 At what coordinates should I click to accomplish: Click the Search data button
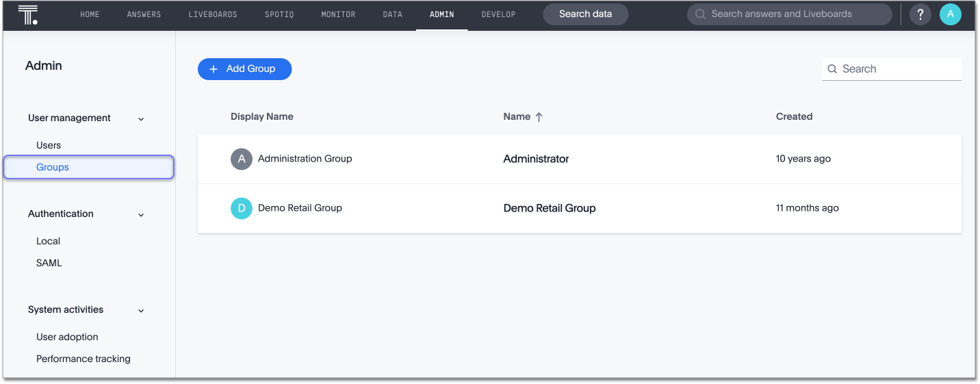pos(585,14)
